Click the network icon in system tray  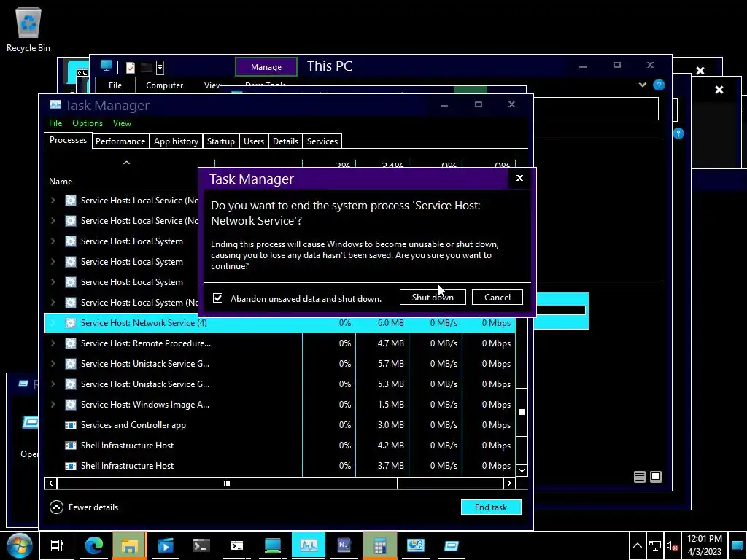pyautogui.click(x=655, y=546)
